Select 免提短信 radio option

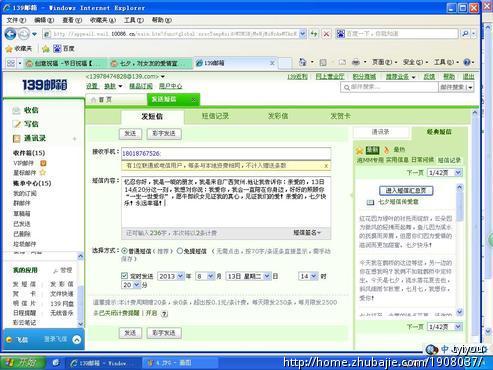point(180,251)
